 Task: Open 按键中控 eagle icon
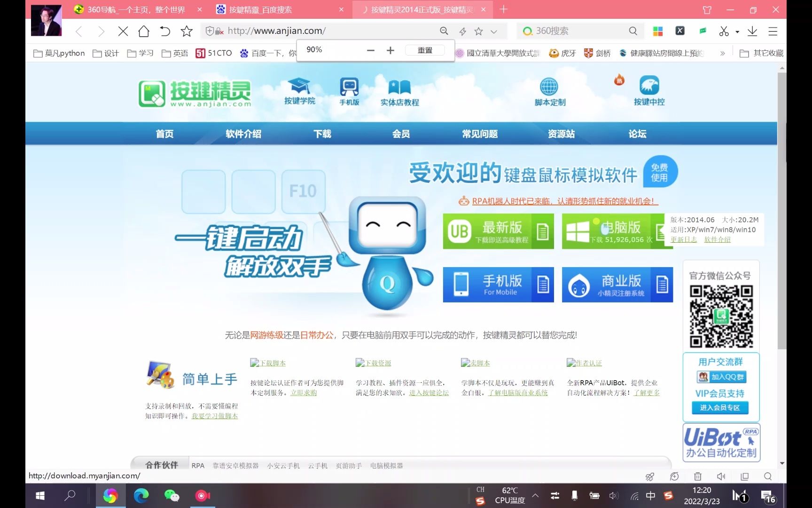pos(649,91)
